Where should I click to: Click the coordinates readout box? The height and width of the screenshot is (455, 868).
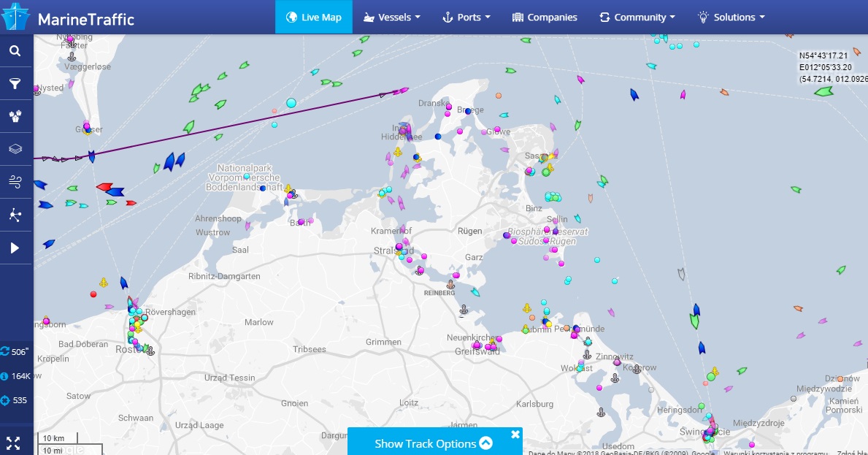(832, 67)
